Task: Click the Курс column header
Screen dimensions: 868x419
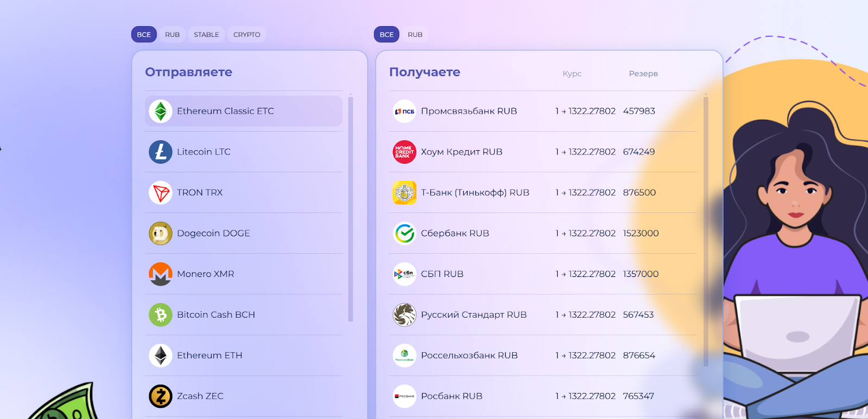Action: click(572, 74)
